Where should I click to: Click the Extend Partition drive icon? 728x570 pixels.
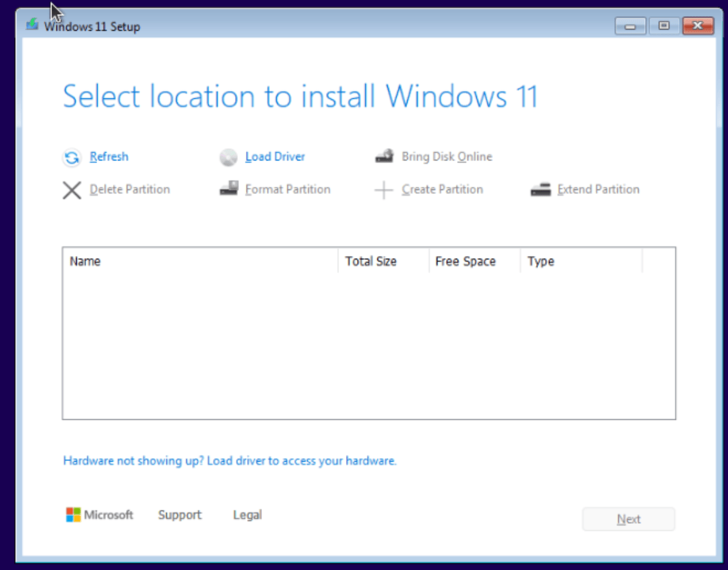[541, 189]
